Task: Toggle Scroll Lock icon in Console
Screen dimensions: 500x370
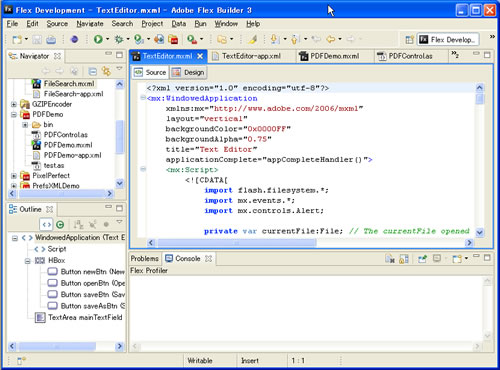Action: coord(404,259)
